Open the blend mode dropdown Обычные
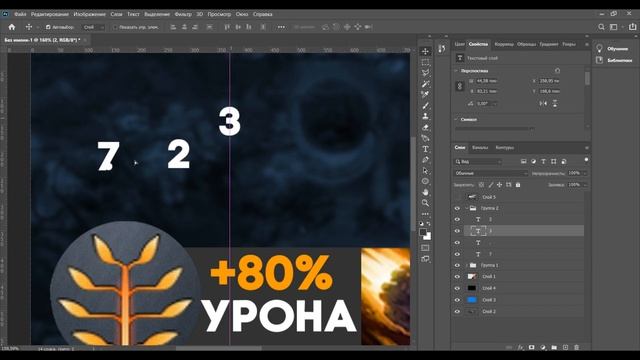This screenshot has height=360, width=640. 491,173
